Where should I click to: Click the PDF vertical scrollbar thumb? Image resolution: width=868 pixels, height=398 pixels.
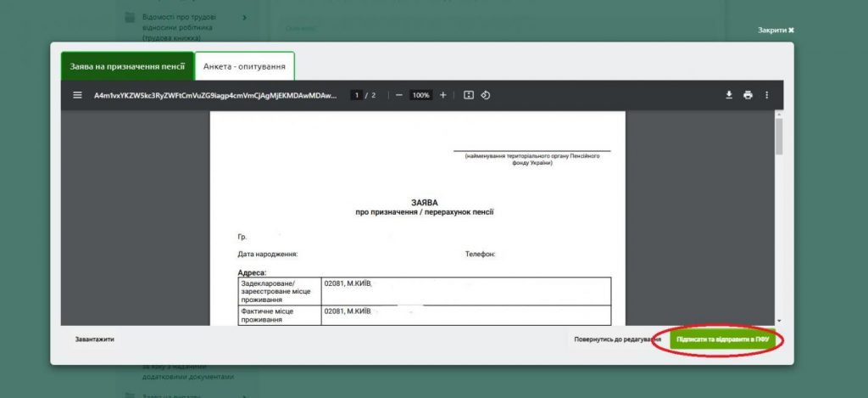coord(779,137)
